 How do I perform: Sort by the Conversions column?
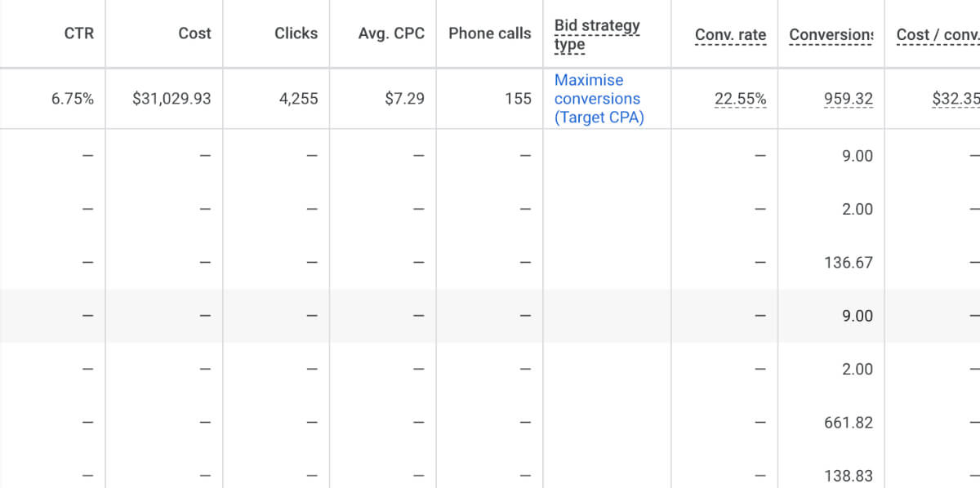point(830,33)
